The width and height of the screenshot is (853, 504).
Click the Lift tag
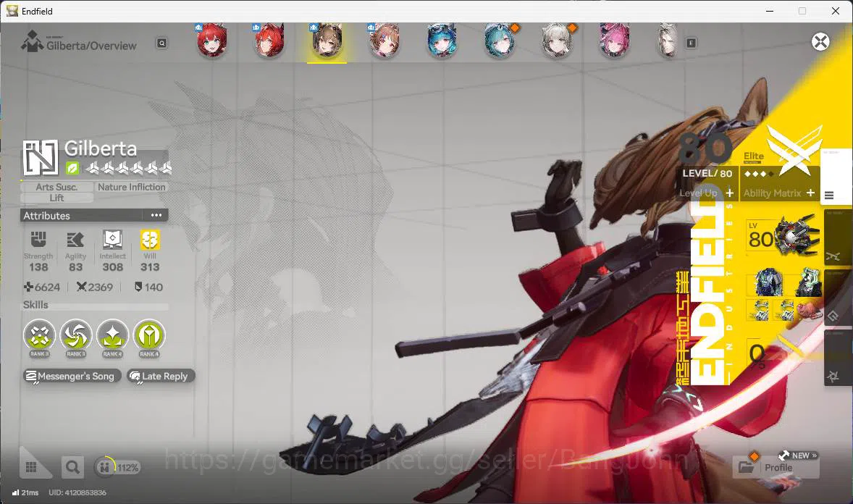coord(56,198)
